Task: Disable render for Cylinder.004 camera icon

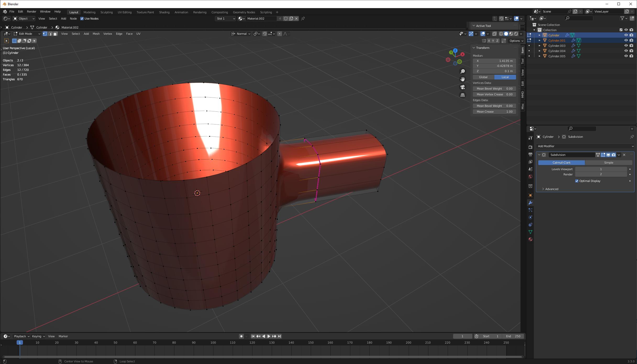Action: click(x=632, y=51)
